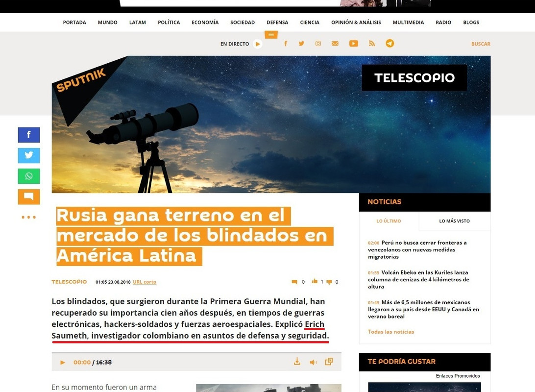Switch to the LO MÁS VISTO tab
Viewport: 535px width, 392px height.
tap(455, 221)
